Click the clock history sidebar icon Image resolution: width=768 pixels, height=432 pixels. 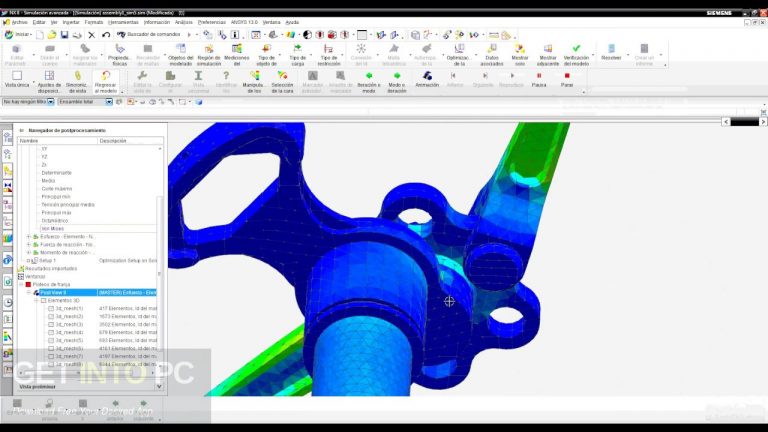pyautogui.click(x=7, y=302)
